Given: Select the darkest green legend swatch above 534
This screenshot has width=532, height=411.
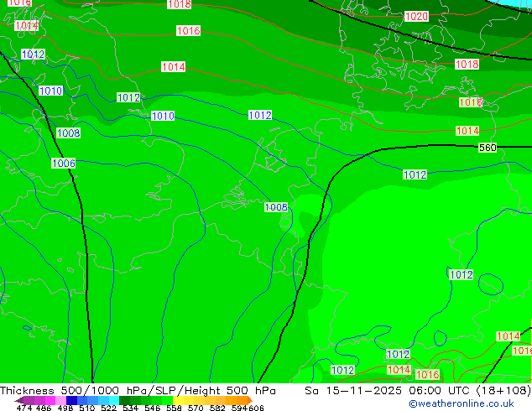Looking at the screenshot, I should [124, 400].
